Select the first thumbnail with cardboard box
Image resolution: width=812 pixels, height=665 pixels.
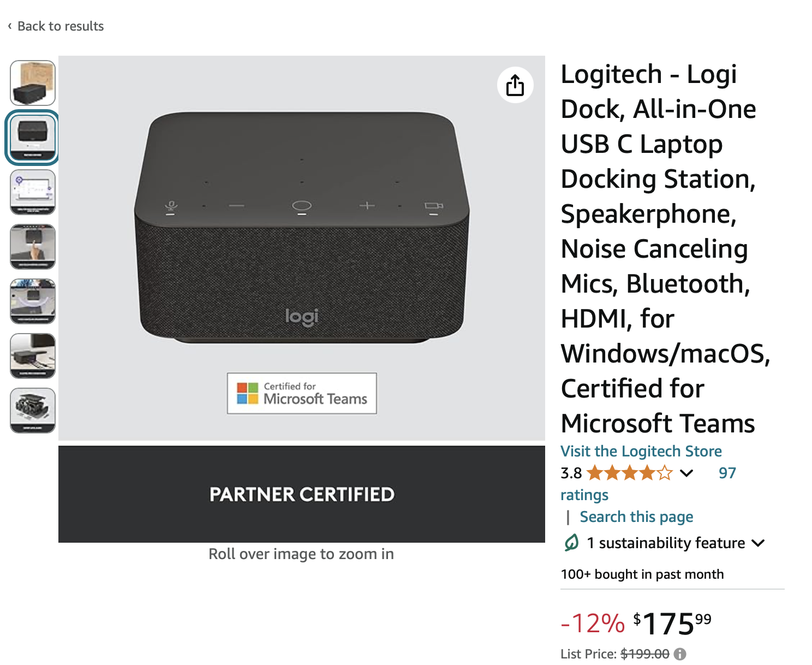(x=33, y=83)
